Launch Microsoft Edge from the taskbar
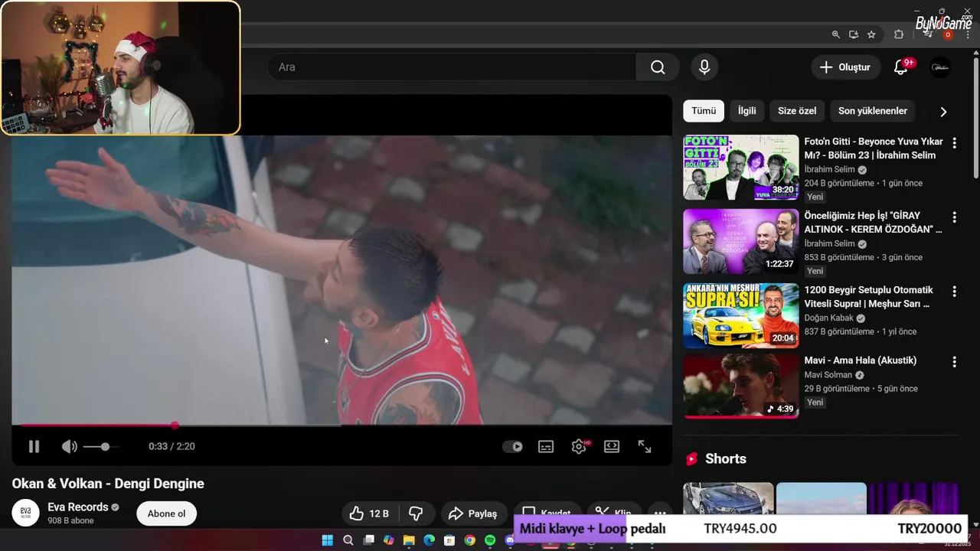The height and width of the screenshot is (551, 980). point(430,540)
